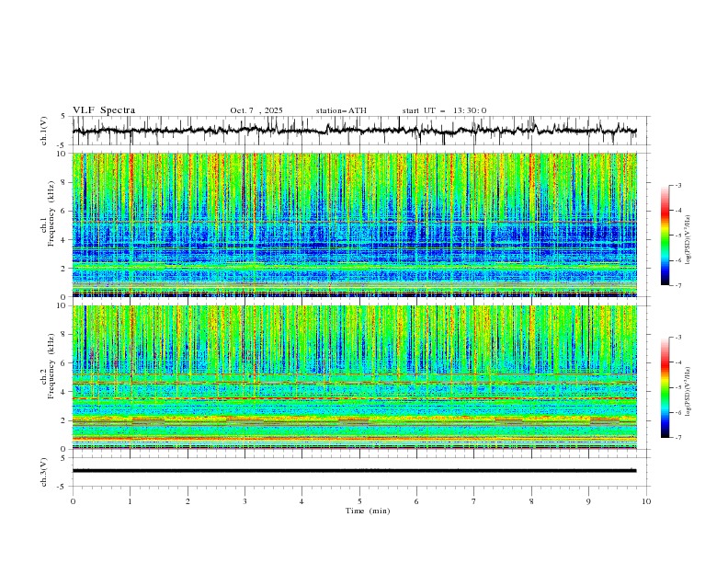This screenshot has height=563, width=728.
Task: Click the "-4" tick on lower colorbar
Action: pyautogui.click(x=678, y=362)
